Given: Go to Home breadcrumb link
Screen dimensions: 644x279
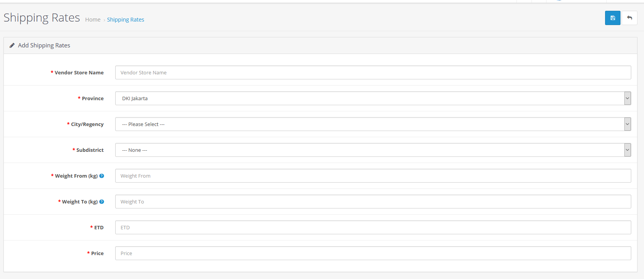Looking at the screenshot, I should [x=92, y=20].
